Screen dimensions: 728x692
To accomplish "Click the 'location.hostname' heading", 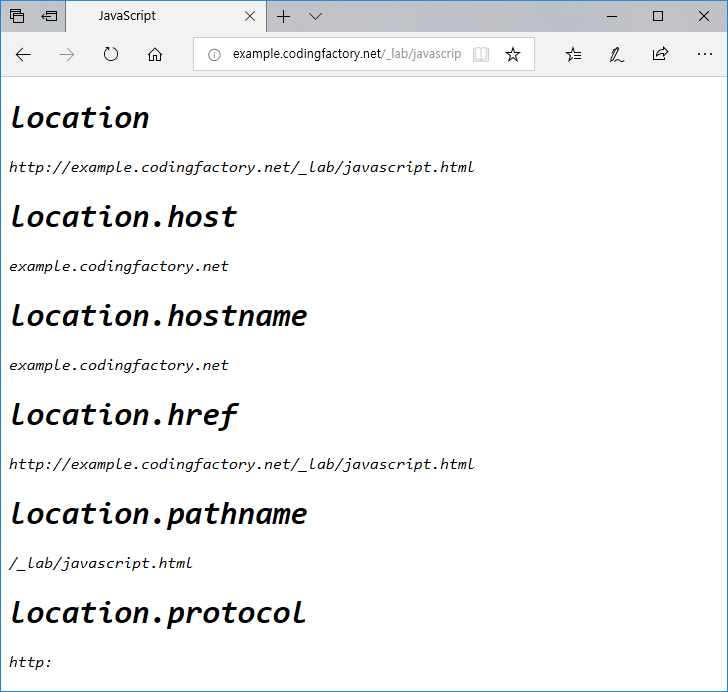I will (x=158, y=316).
